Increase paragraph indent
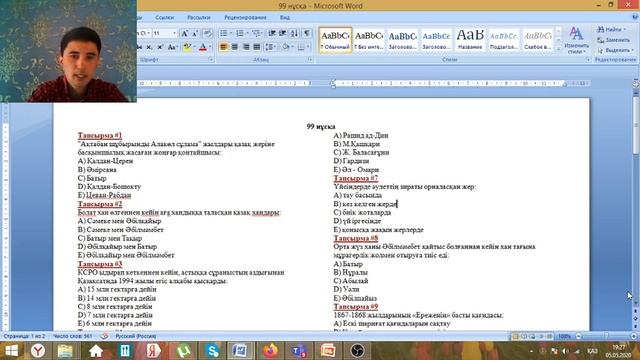Image resolution: width=640 pixels, height=360 pixels. 282,33
